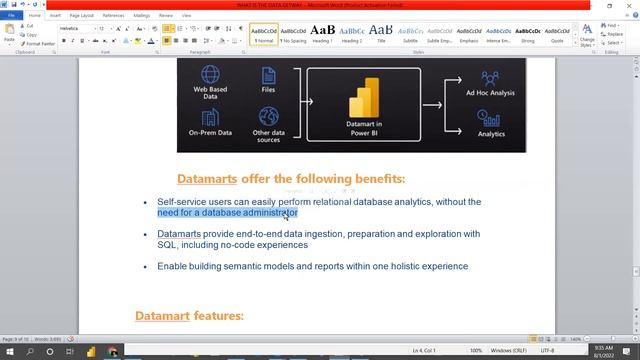Click the Cut command
This screenshot has height=360, width=640.
click(27, 26)
